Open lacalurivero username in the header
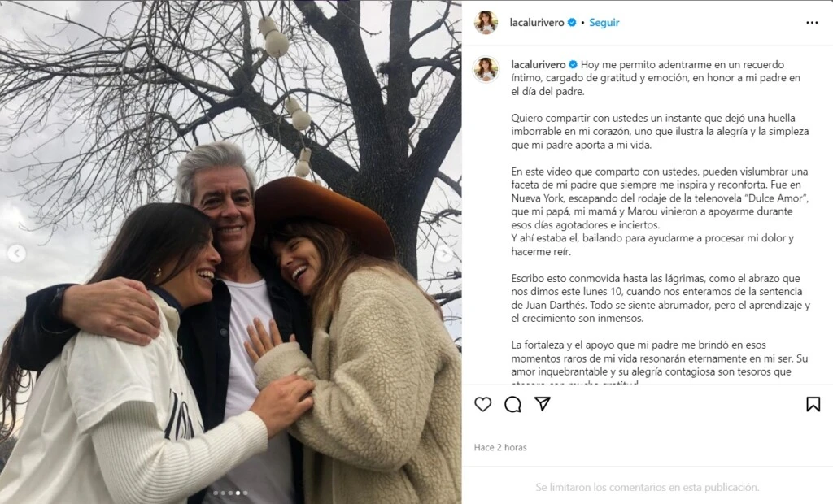 coord(537,22)
